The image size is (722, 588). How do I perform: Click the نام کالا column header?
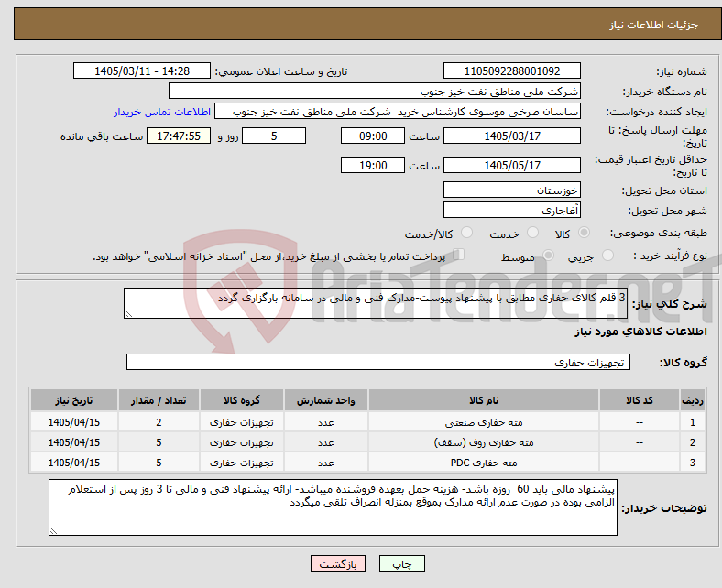pos(484,400)
